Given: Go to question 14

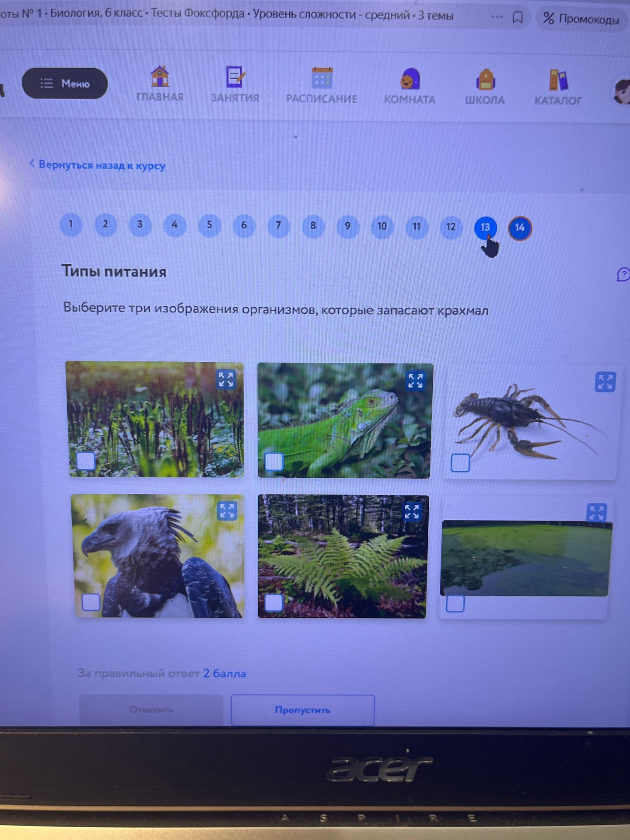Looking at the screenshot, I should point(520,228).
